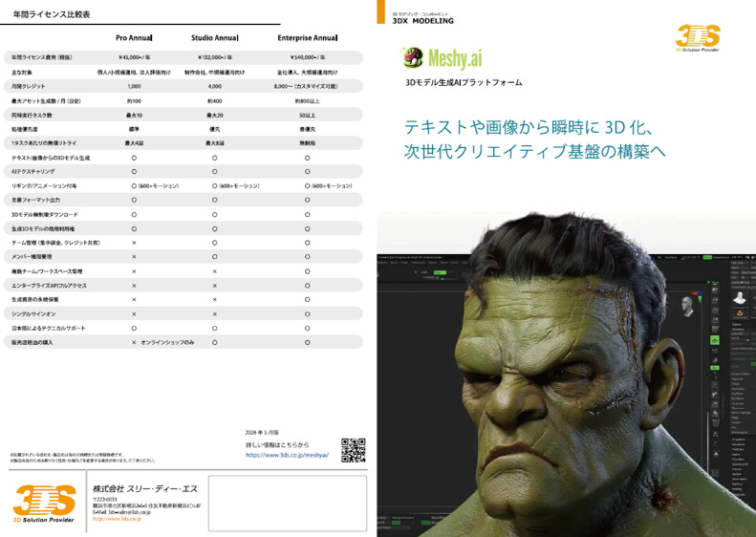Click the 'Meshy.ai' green wordmark

coord(455,59)
